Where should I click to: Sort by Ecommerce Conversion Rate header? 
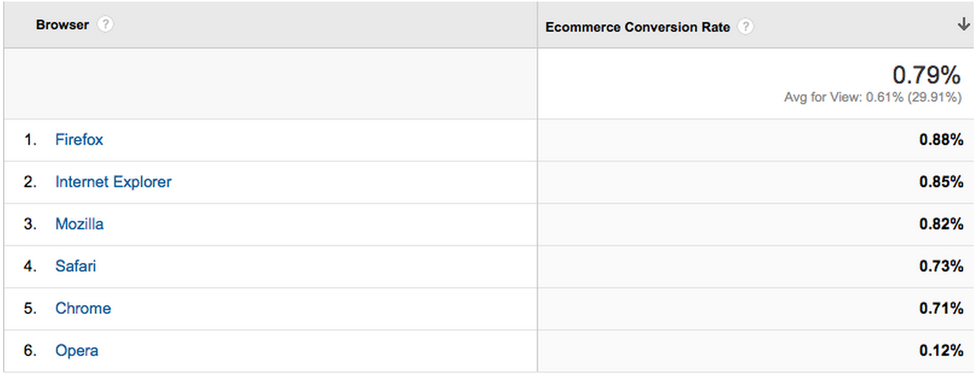[637, 27]
